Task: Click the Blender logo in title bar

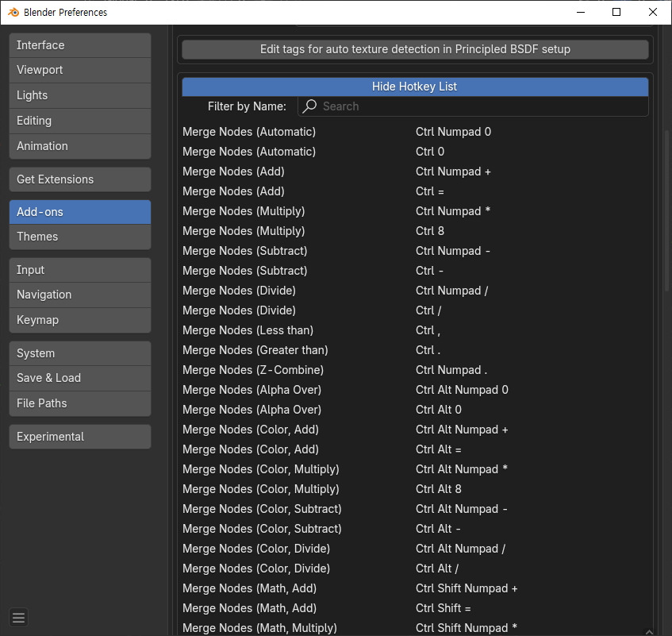Action: pos(13,12)
